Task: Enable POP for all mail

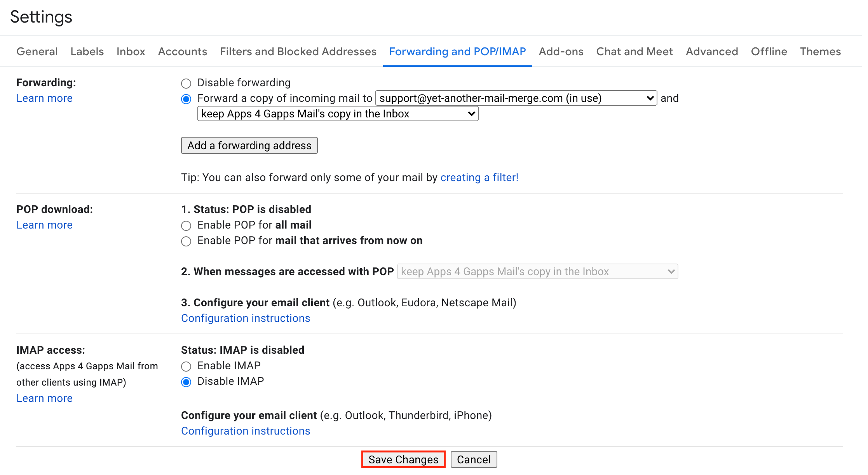Action: (x=186, y=225)
